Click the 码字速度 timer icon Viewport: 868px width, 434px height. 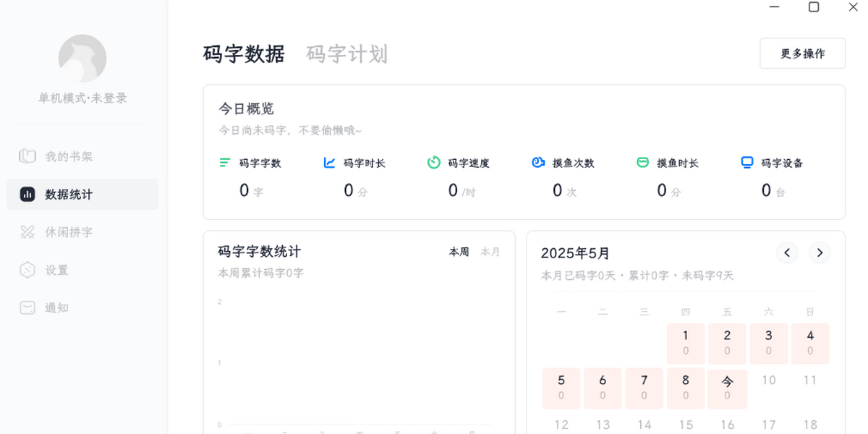point(433,163)
